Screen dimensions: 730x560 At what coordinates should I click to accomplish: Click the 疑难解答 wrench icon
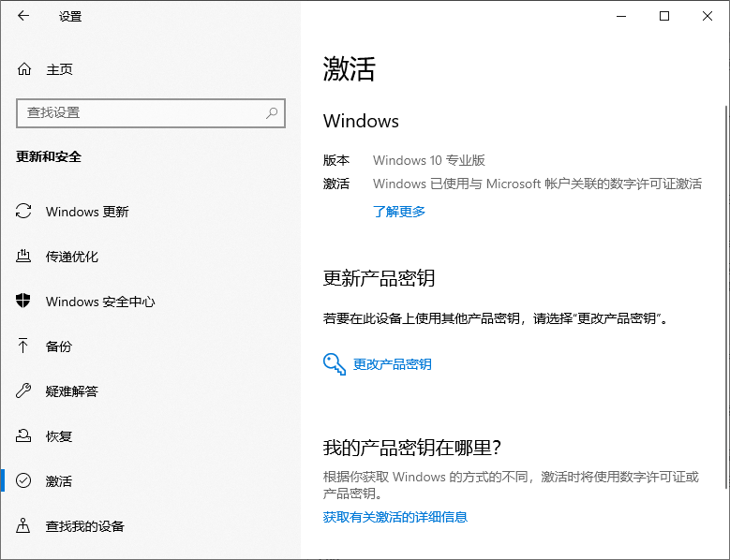(24, 391)
